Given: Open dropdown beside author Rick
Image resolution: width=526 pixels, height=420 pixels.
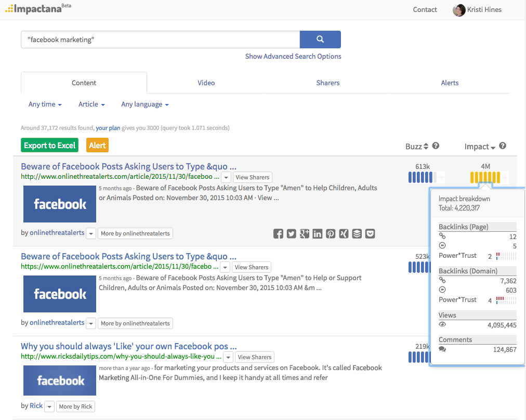Looking at the screenshot, I should pos(49,406).
